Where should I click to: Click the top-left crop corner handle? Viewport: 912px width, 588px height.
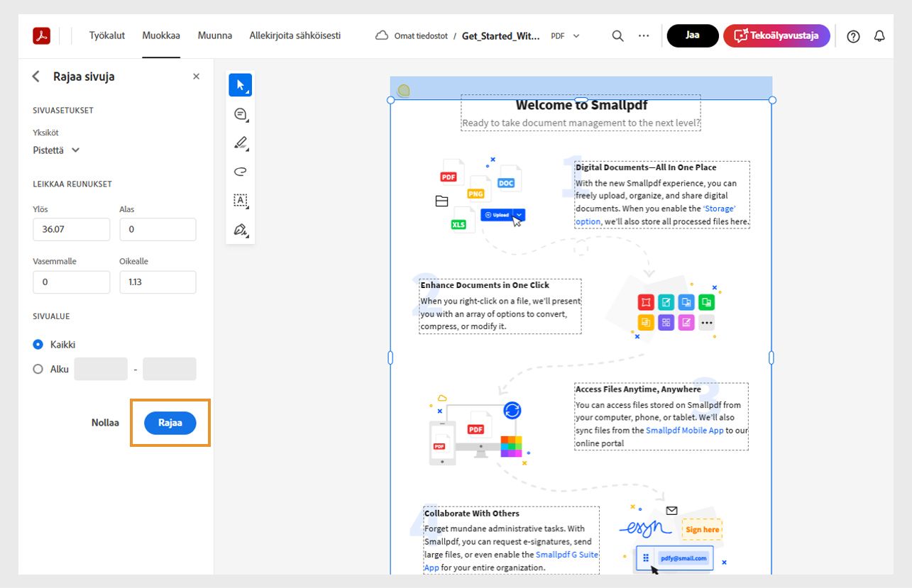tap(390, 100)
